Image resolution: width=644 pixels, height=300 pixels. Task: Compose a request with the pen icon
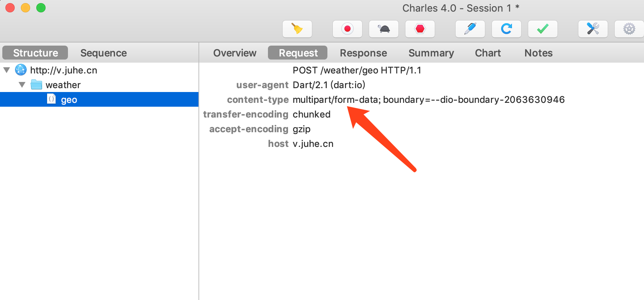(470, 29)
